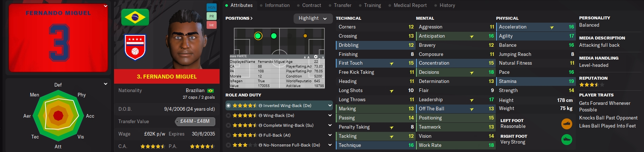Screen dimensions: 644x152
Task: Select No-Nonsense Full-Back (De) radio button
Action: tap(228, 145)
